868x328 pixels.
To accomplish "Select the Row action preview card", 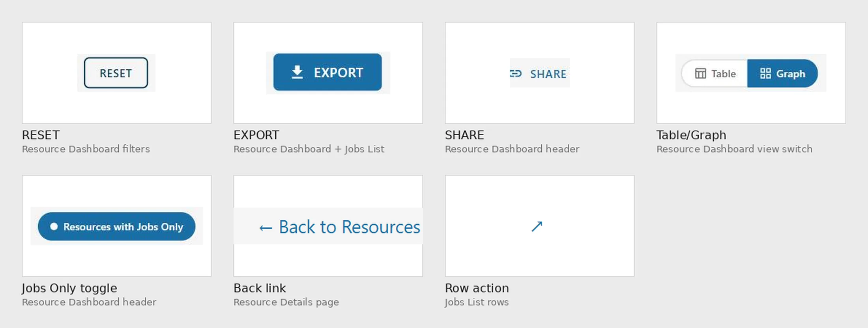I will coord(540,226).
